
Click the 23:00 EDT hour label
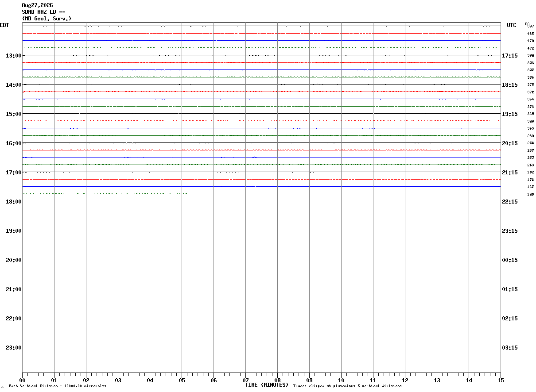point(13,347)
